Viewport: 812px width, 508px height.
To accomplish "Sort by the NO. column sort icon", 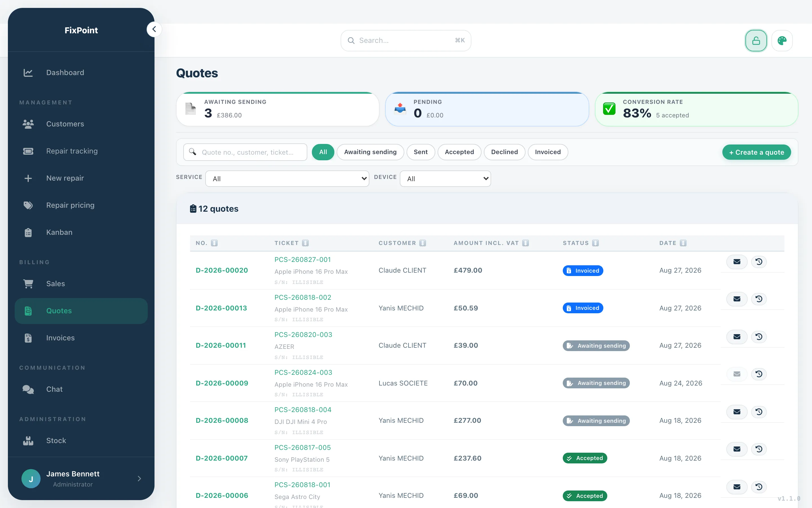I will pyautogui.click(x=214, y=243).
